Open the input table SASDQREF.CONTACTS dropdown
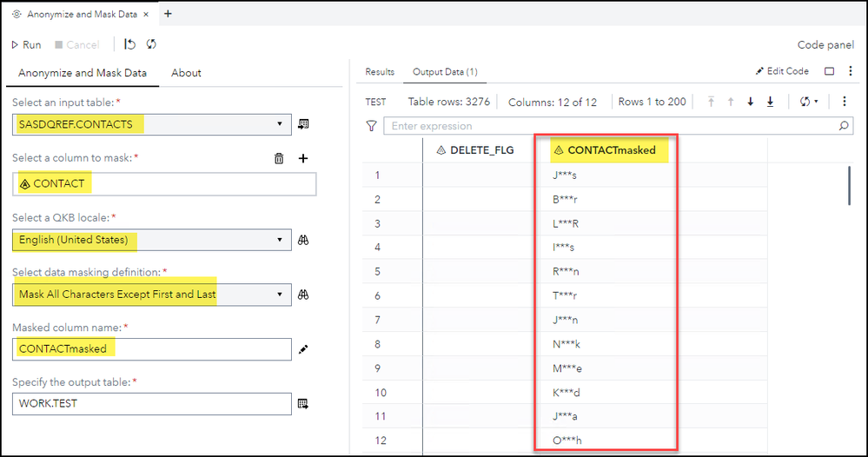Screen dimensions: 868x457 click(x=280, y=124)
